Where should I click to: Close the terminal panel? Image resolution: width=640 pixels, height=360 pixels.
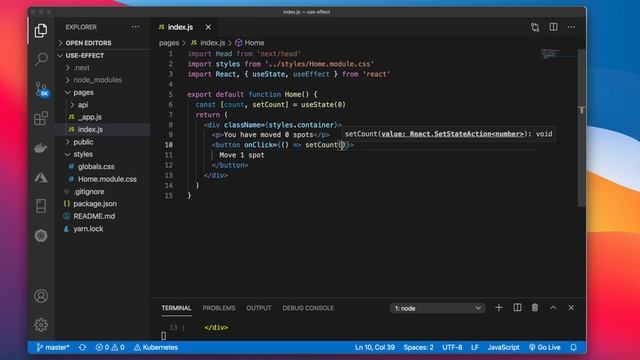pos(571,308)
